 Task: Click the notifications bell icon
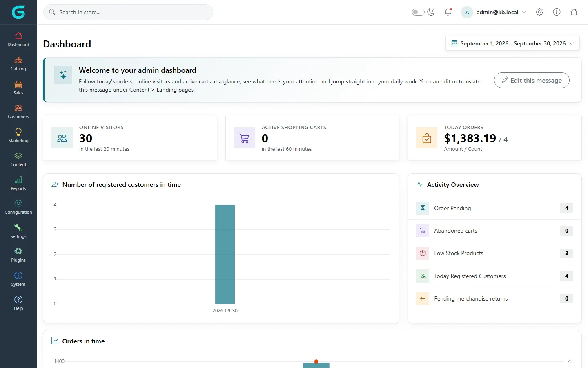click(x=448, y=12)
